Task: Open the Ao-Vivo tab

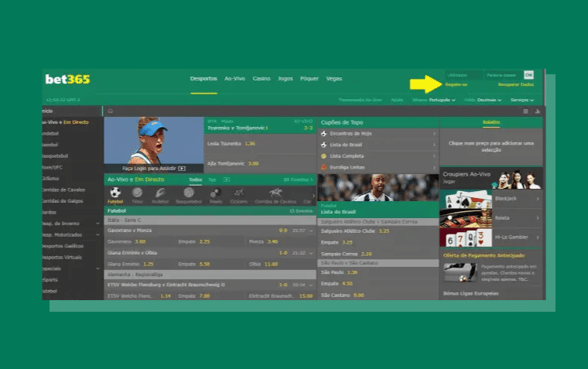Action: (234, 79)
